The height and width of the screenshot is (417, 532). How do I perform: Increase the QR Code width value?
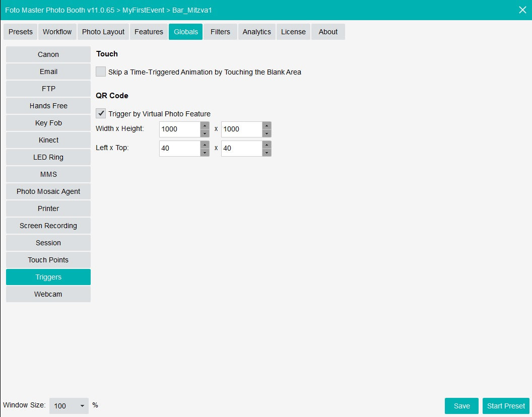(x=205, y=125)
